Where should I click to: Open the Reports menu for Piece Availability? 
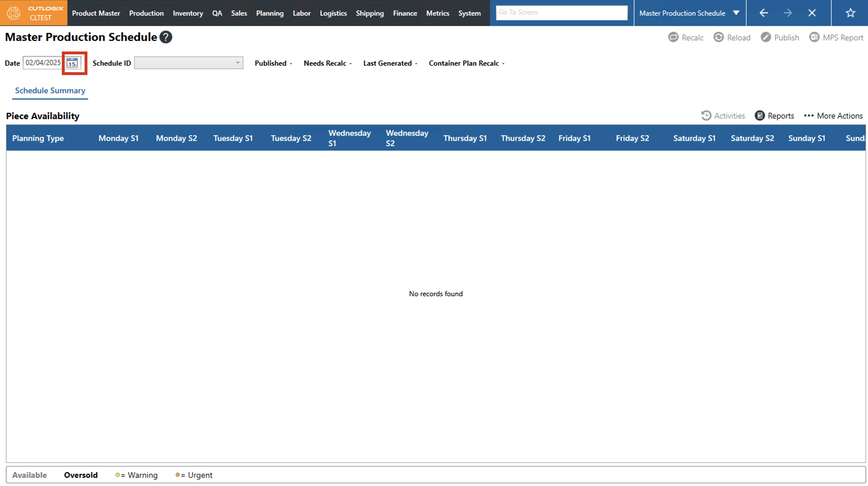pyautogui.click(x=774, y=116)
